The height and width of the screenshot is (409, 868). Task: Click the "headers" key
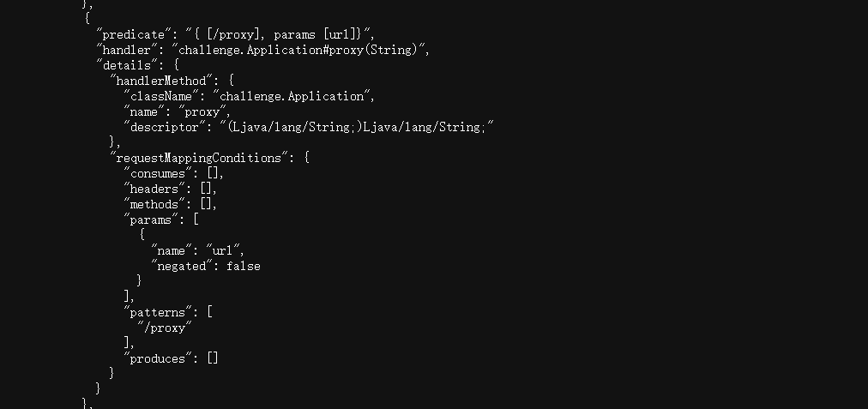[x=154, y=189]
